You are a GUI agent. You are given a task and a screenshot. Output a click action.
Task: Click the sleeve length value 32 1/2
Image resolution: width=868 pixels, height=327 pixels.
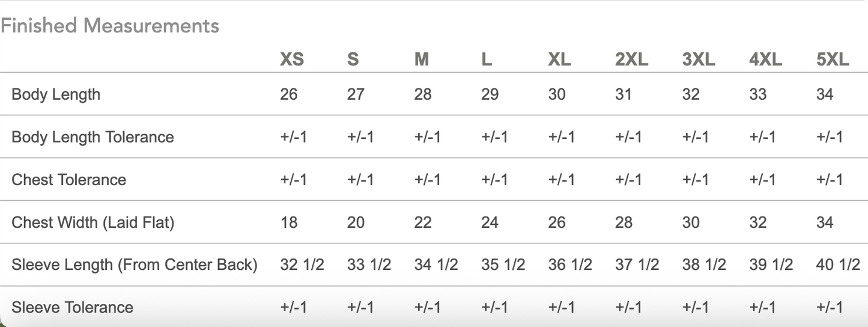302,264
